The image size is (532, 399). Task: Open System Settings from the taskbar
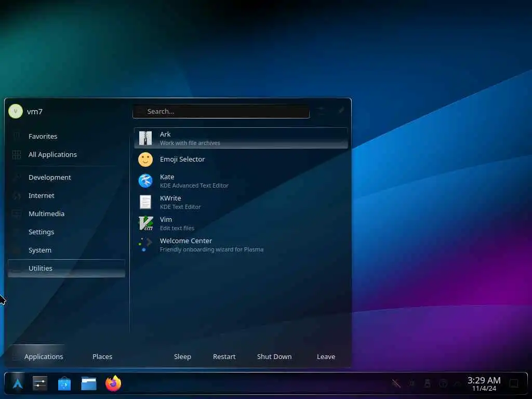click(40, 384)
